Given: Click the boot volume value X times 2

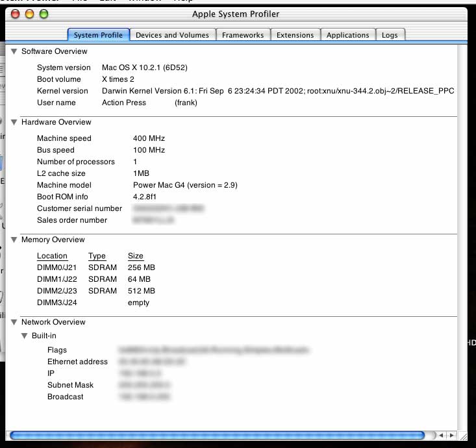Looking at the screenshot, I should tap(118, 79).
